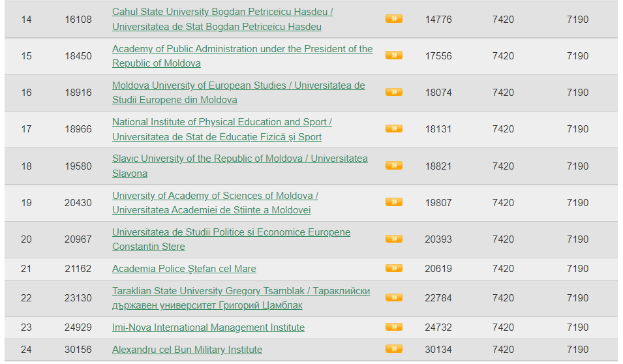Image resolution: width=623 pixels, height=364 pixels.
Task: Click the orange arrow icon for Cahul State University
Action: pyautogui.click(x=393, y=19)
